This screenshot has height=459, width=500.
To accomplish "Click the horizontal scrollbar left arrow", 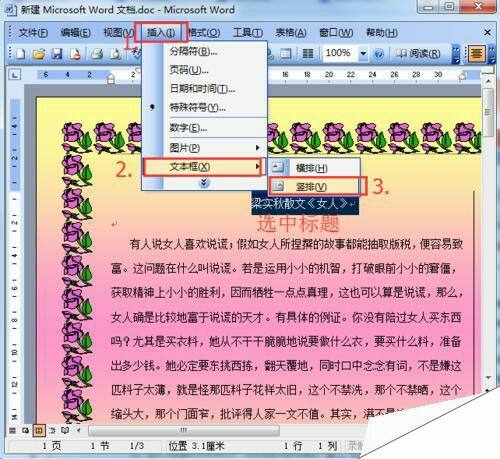I will 79,430.
